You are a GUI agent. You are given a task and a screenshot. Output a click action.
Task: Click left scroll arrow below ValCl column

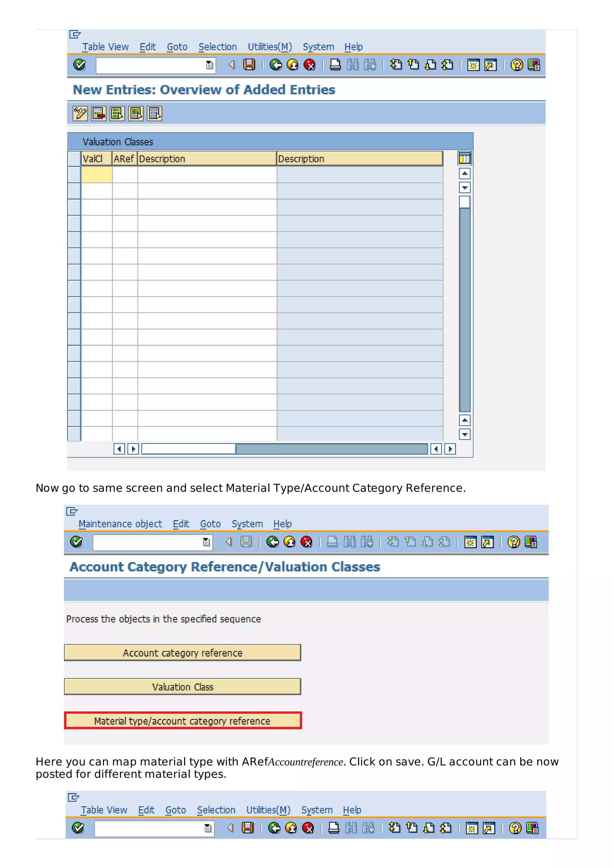(119, 449)
